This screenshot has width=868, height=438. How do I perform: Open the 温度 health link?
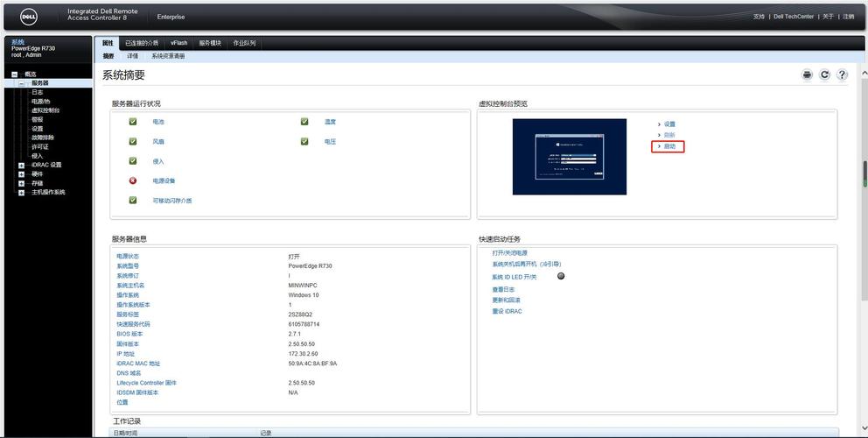(330, 122)
